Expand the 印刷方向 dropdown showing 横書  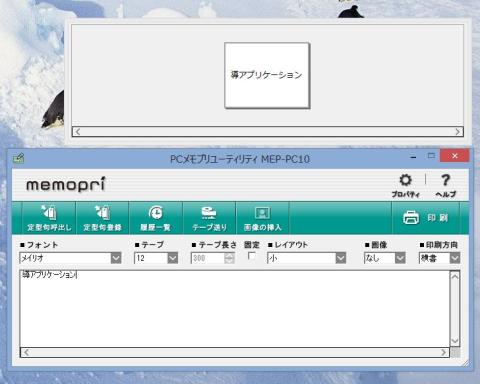[x=455, y=258]
